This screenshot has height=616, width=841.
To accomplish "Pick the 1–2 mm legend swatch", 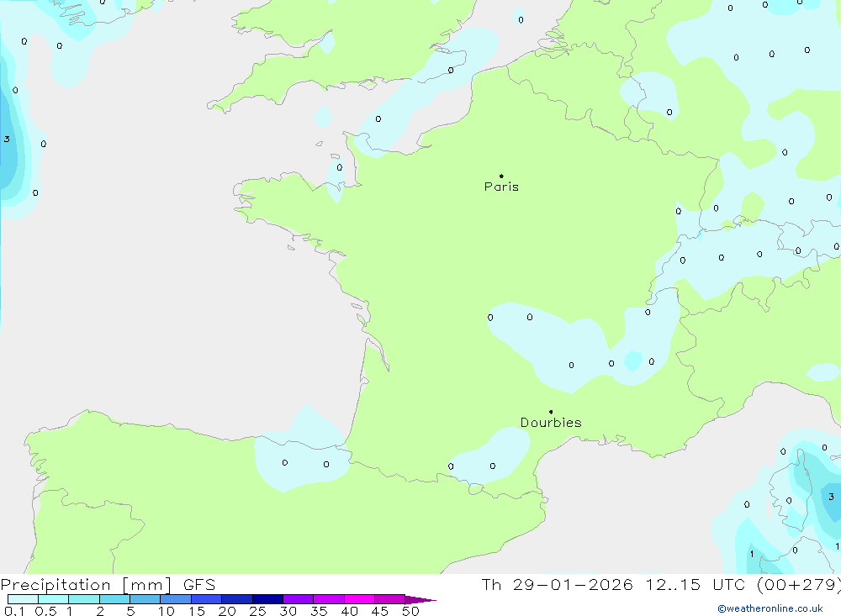I will pos(84,599).
